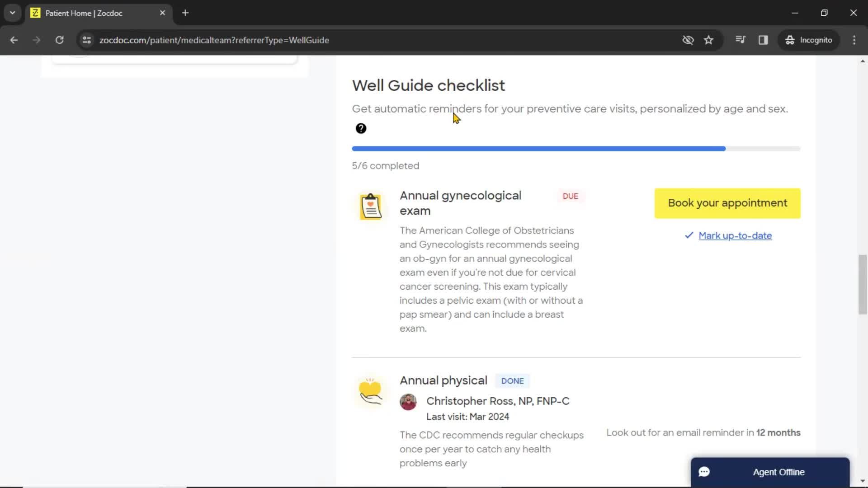Expand the Agent Offline chat widget

pos(769,471)
